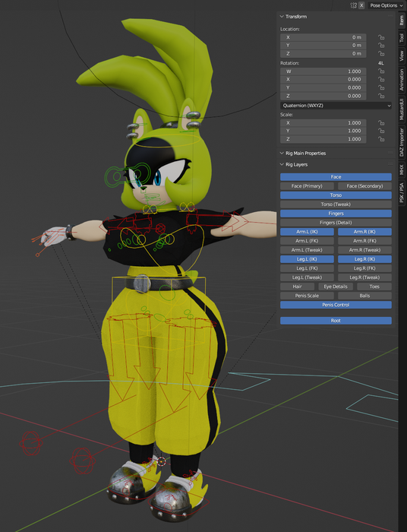Show the Hair rig layer
Viewport: 407px width, 532px height.
click(x=297, y=287)
